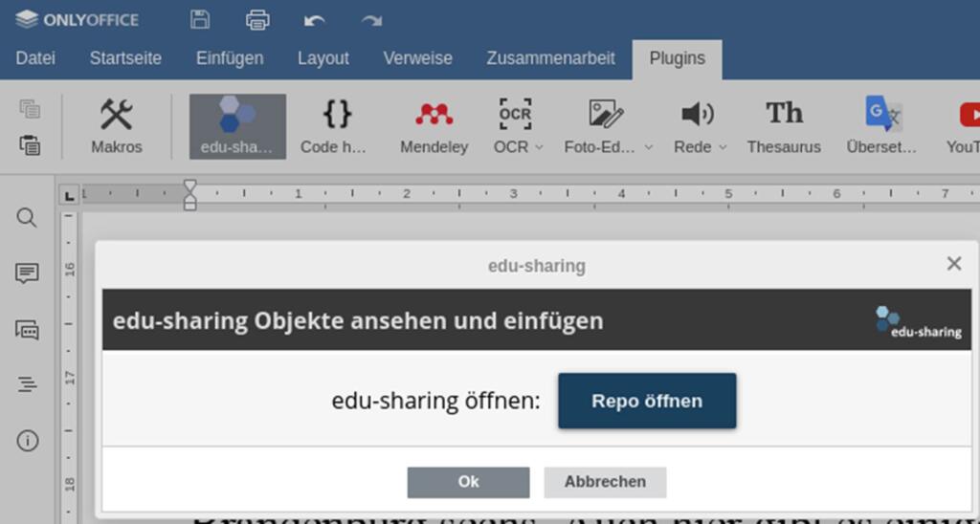Click the left indent marker on ruler
The height and width of the screenshot is (524, 980).
pos(190,205)
